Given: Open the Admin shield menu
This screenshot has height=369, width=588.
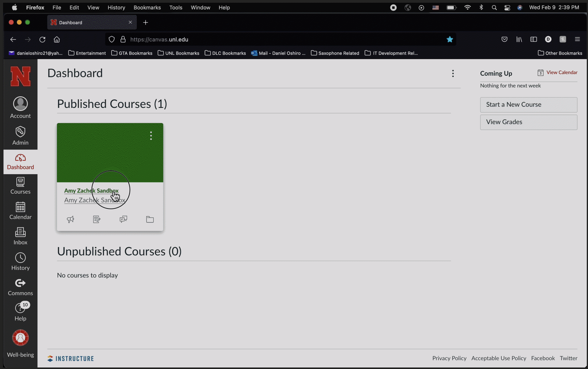Looking at the screenshot, I should pos(20,136).
